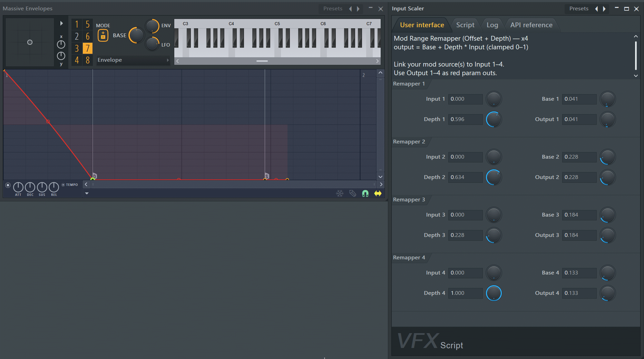Select articulator slot 4
Screen dimensions: 644x359
click(x=77, y=60)
